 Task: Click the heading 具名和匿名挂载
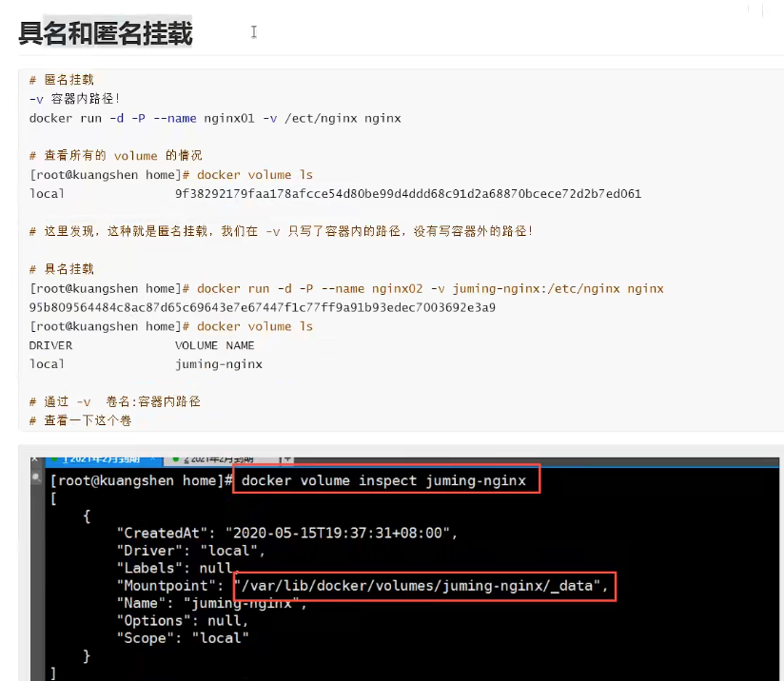pyautogui.click(x=106, y=33)
